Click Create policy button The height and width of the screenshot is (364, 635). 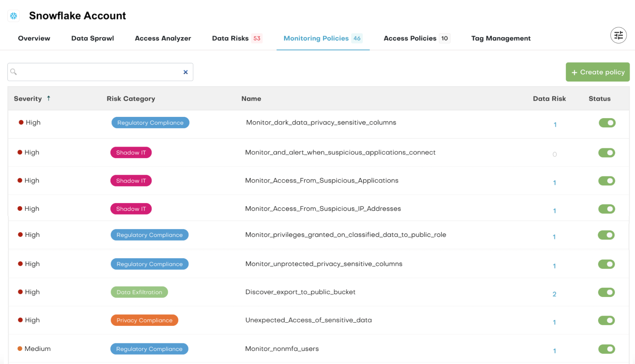click(x=598, y=72)
